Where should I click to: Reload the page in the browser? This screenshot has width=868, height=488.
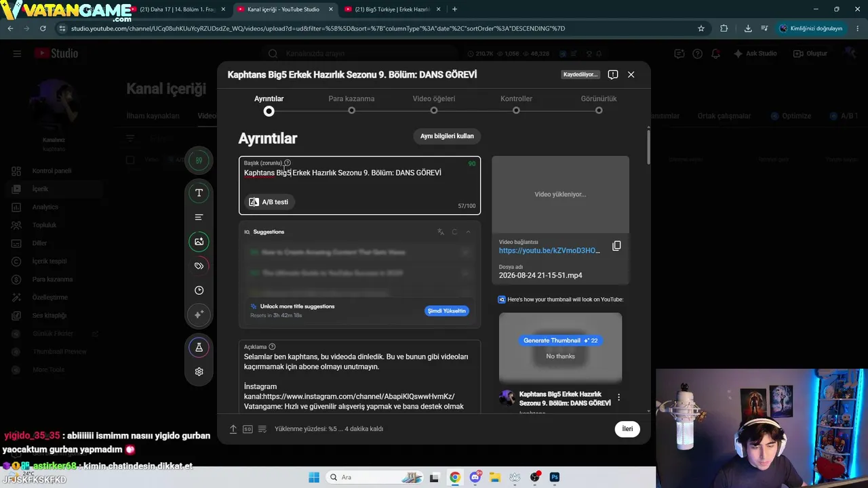pyautogui.click(x=43, y=28)
